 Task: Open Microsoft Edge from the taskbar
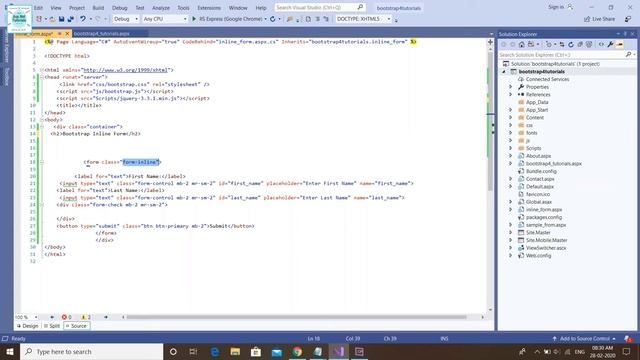(215, 351)
